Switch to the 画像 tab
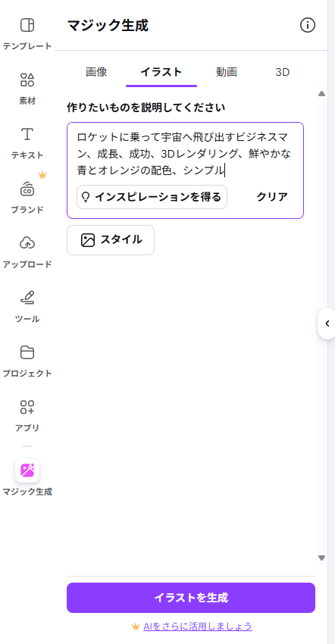 tap(96, 72)
